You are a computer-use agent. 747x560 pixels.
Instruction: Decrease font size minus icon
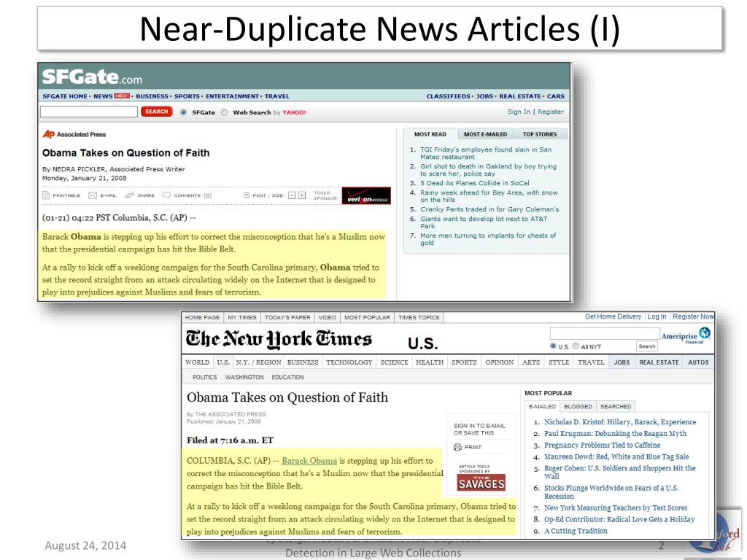point(292,195)
